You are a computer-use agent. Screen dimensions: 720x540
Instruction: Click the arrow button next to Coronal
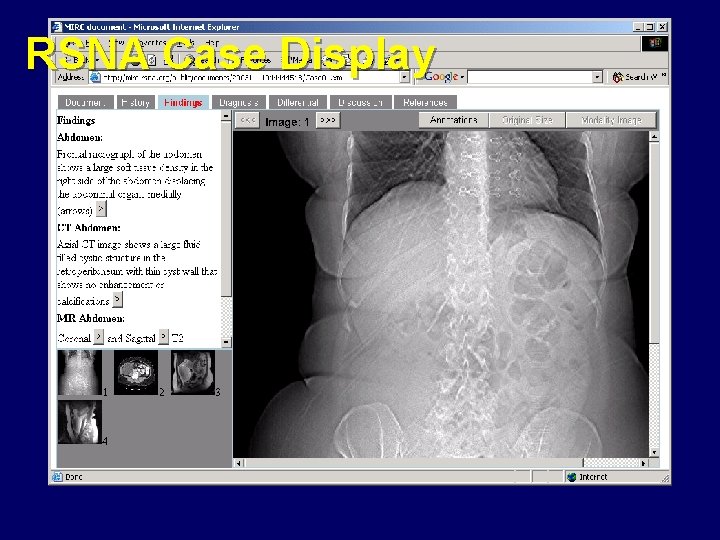point(98,337)
